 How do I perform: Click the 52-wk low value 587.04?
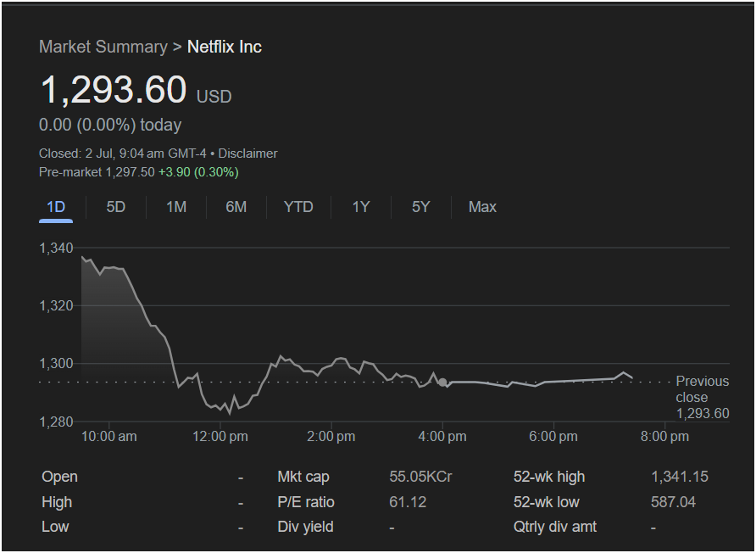click(x=673, y=502)
